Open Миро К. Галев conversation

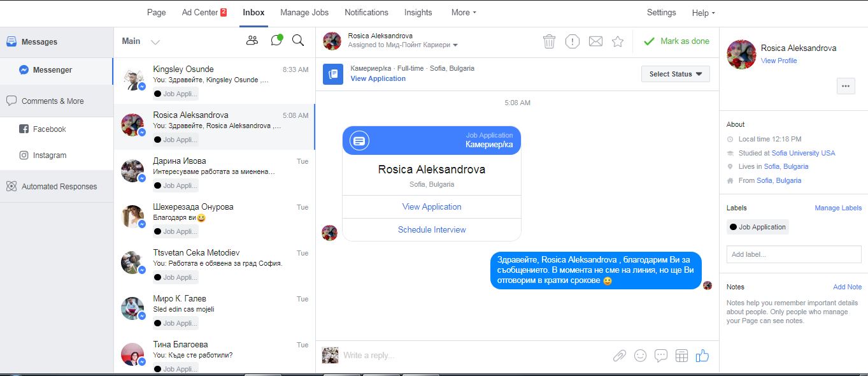pyautogui.click(x=214, y=310)
